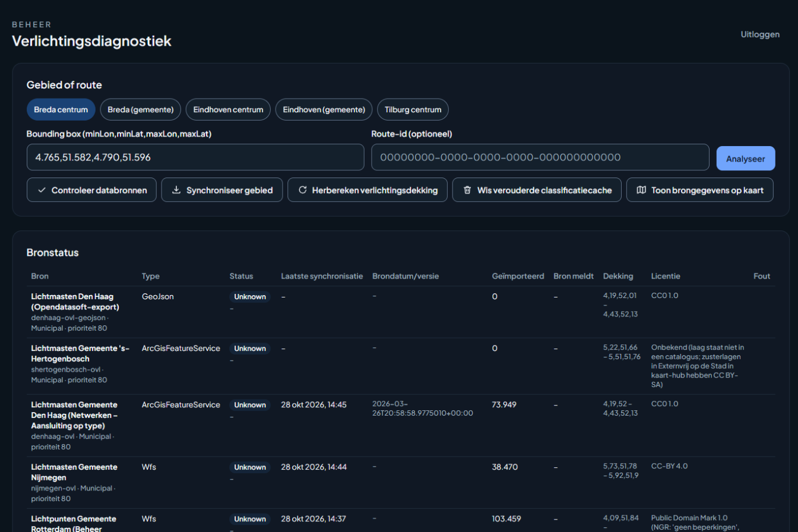This screenshot has height=532, width=798.
Task: Click the Analyseer button
Action: [x=746, y=159]
